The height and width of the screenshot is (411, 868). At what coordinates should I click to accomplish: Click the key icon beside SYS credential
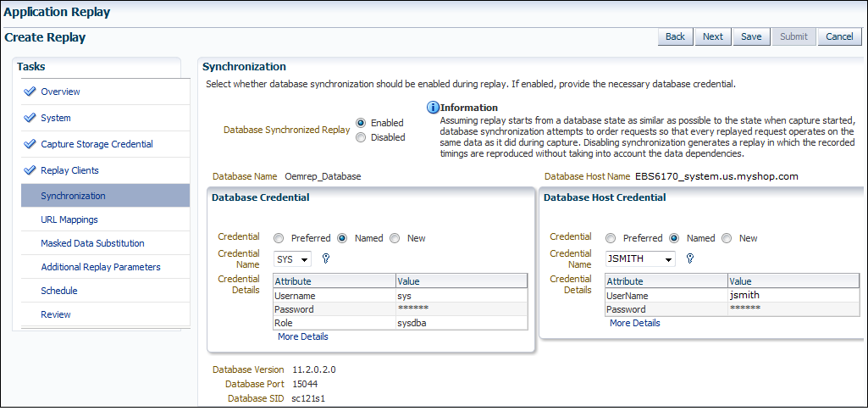tap(326, 258)
